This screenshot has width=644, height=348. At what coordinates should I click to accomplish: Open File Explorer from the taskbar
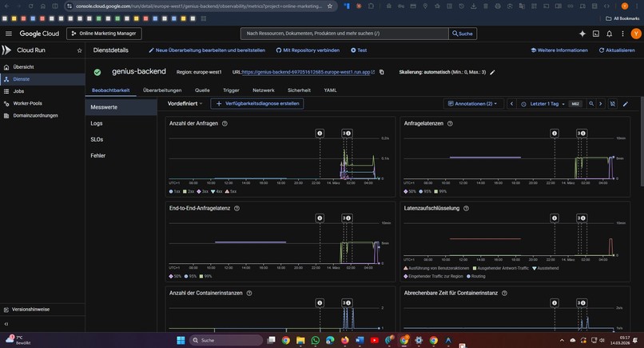click(300, 340)
